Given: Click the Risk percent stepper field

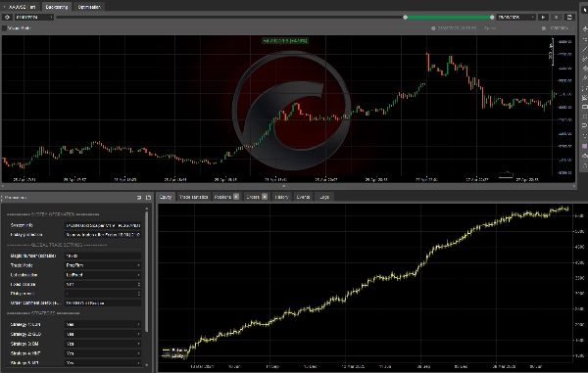Looking at the screenshot, I should click(x=103, y=294).
